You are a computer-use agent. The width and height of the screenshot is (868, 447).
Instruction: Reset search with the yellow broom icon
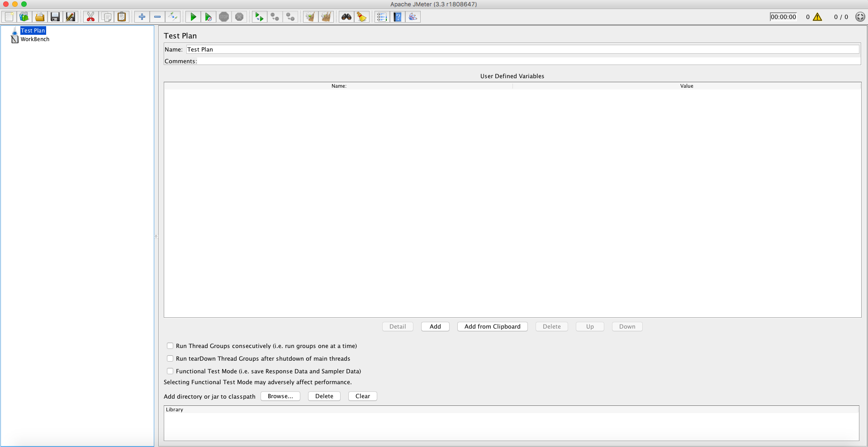(362, 17)
